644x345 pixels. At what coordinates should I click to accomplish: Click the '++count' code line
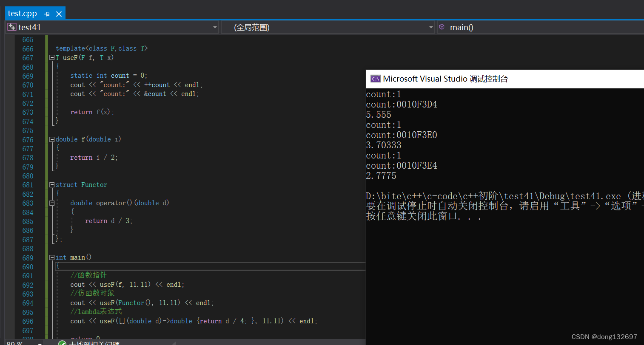point(137,85)
